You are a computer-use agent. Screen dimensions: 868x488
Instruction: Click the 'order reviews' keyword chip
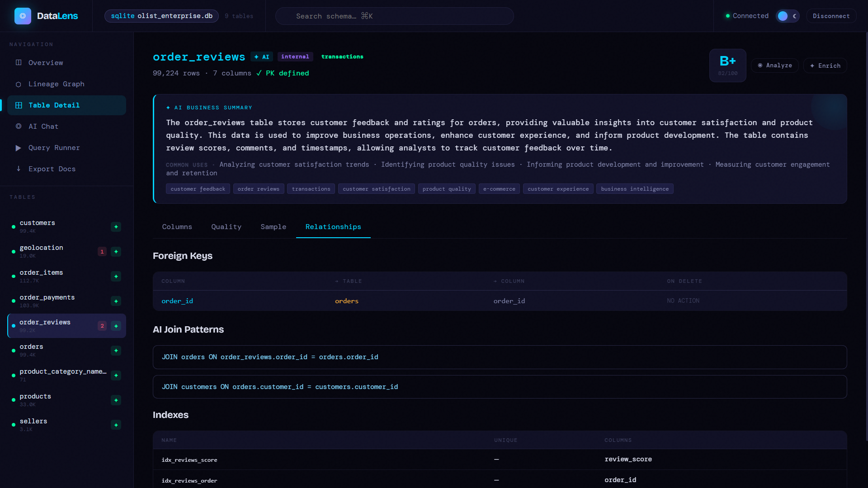(259, 189)
